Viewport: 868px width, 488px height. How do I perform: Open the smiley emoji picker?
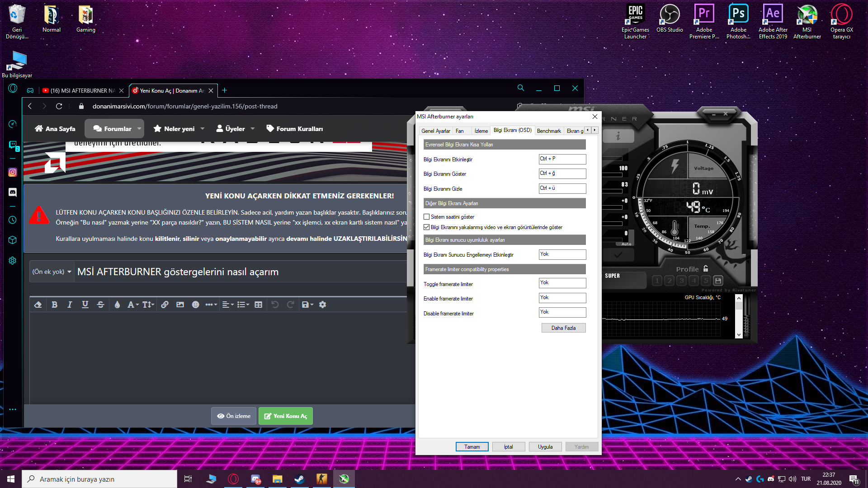[195, 305]
